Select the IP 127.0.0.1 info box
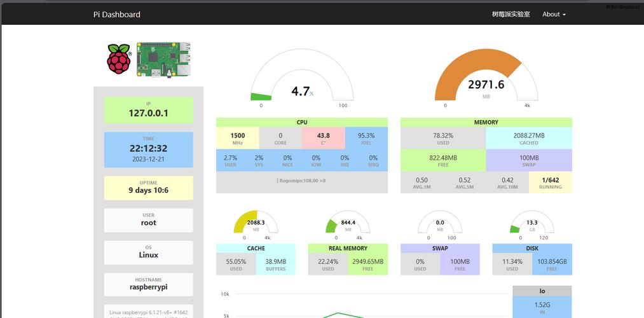 148,110
